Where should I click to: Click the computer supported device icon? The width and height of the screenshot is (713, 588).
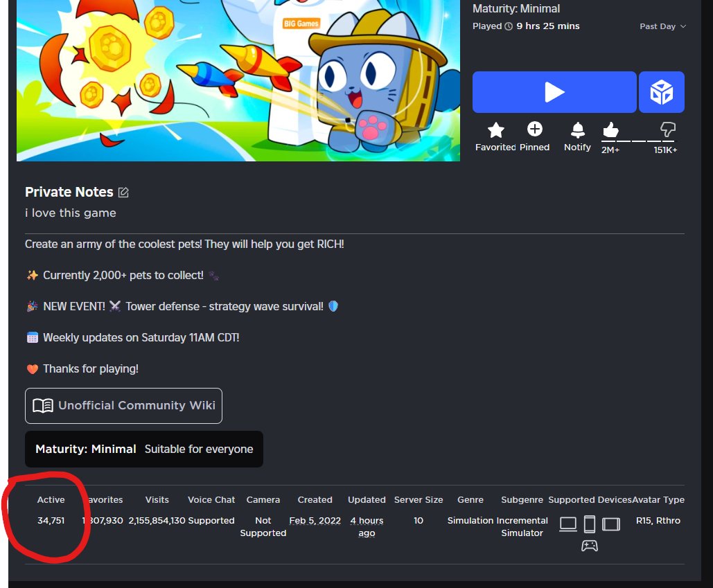568,524
